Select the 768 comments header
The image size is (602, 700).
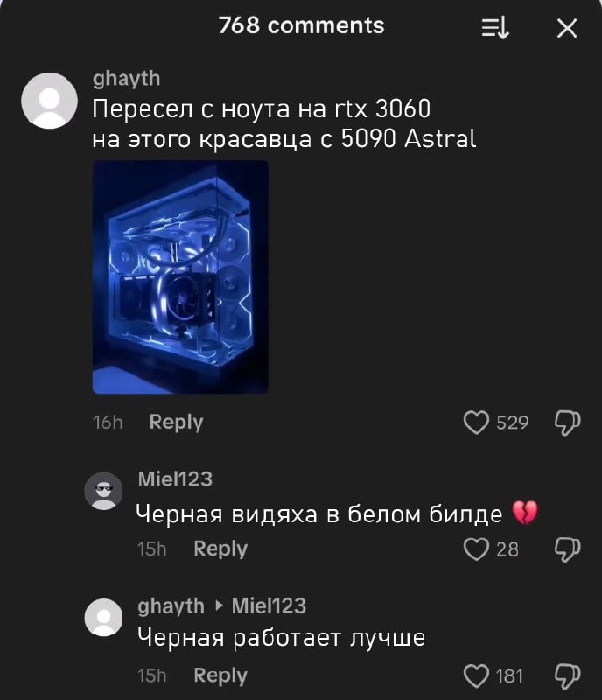(x=302, y=25)
